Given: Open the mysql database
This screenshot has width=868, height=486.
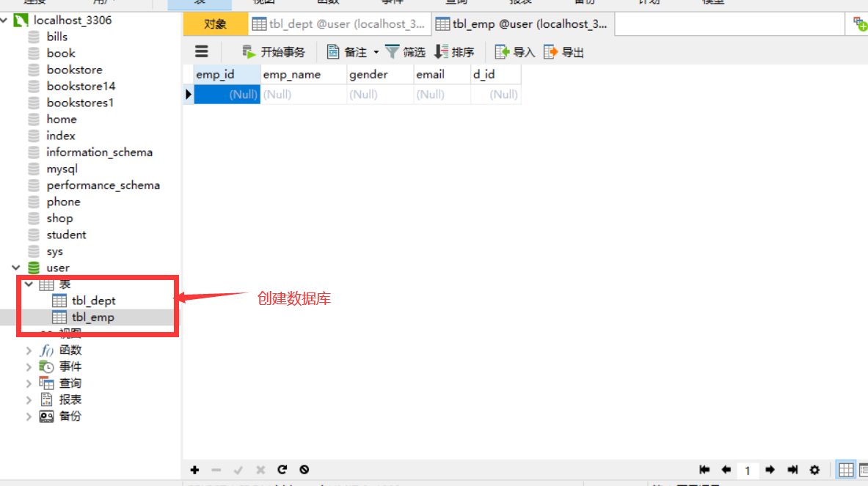Looking at the screenshot, I should tap(62, 169).
